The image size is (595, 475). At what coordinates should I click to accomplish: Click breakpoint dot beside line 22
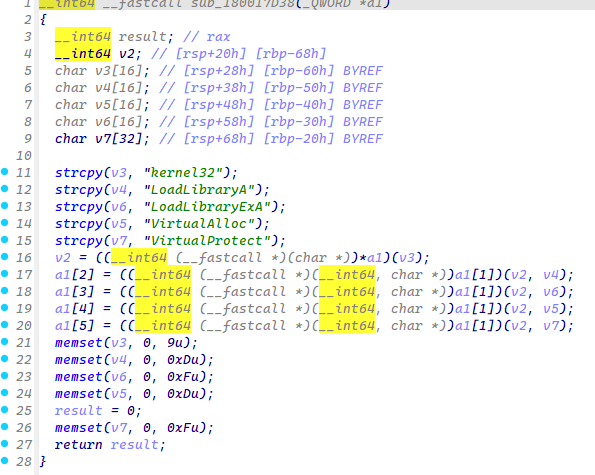5,359
